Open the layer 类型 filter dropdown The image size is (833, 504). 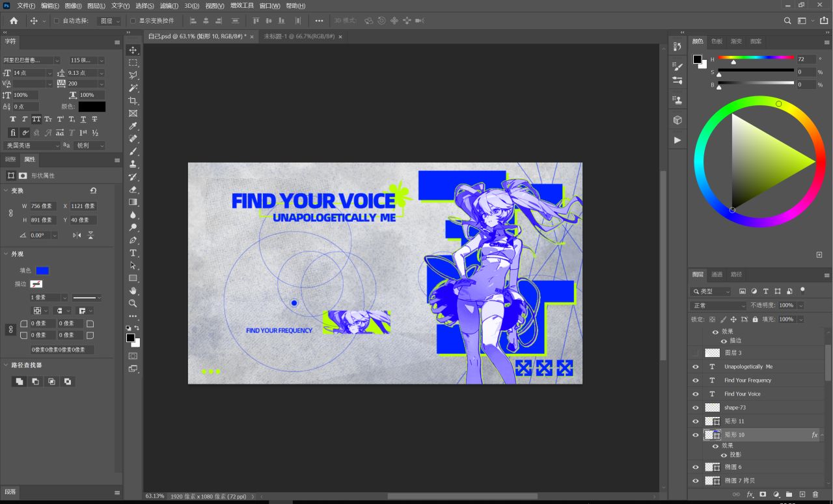tap(711, 291)
